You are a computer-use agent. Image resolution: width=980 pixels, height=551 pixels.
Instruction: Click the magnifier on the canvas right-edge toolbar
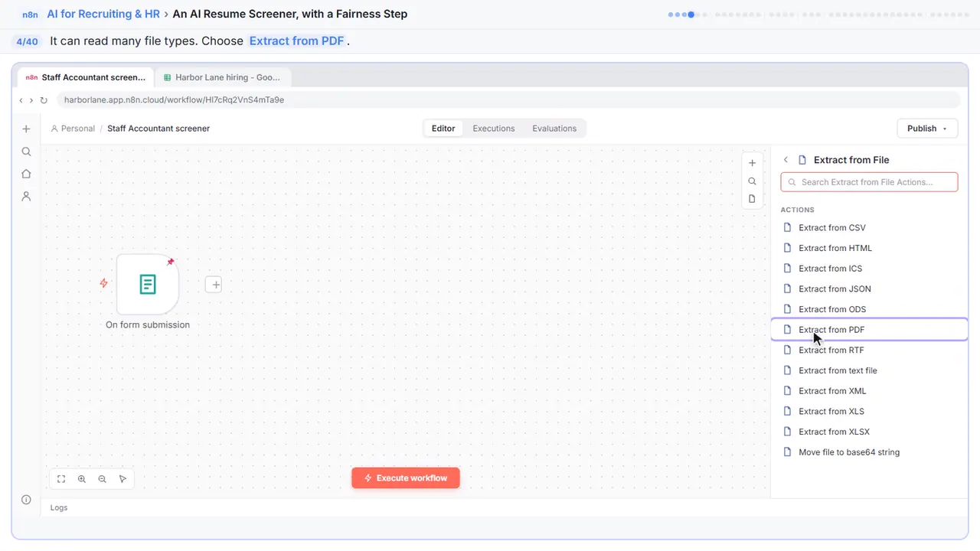point(752,181)
